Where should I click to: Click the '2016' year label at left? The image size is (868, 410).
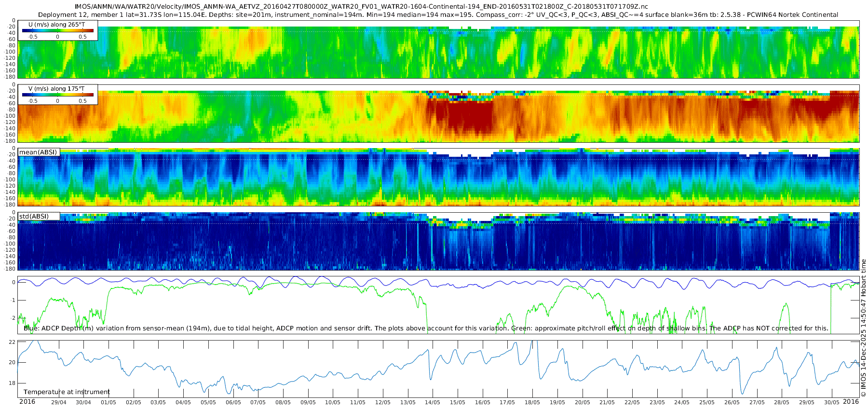tap(27, 402)
